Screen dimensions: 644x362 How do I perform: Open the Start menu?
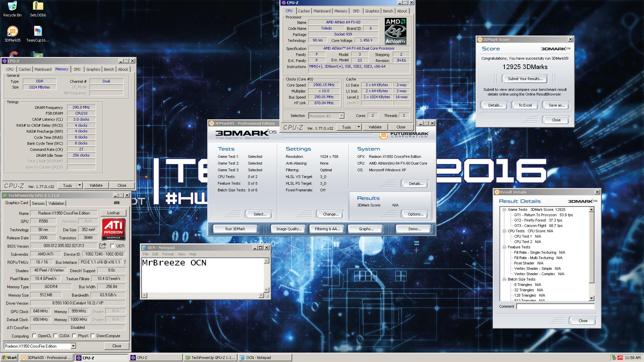coord(9,358)
